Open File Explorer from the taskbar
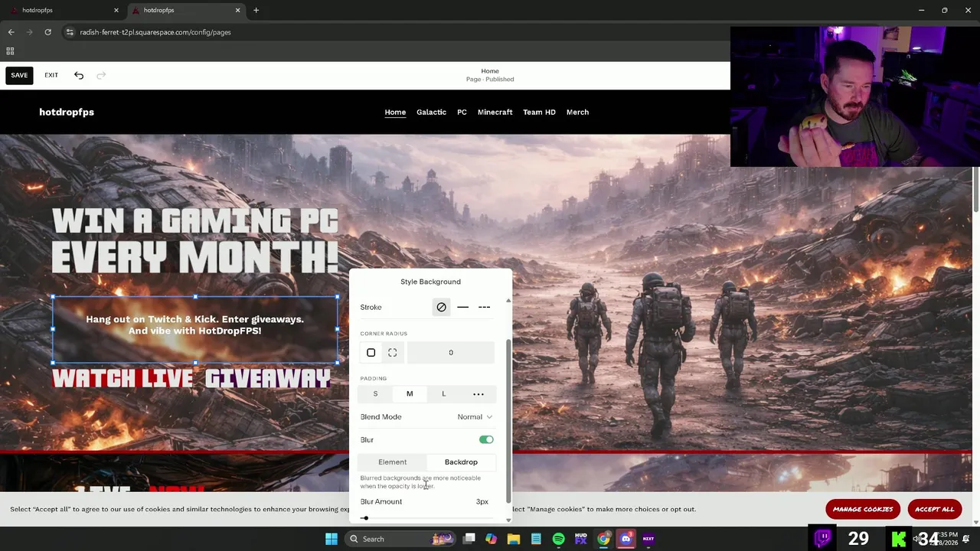 click(x=513, y=539)
